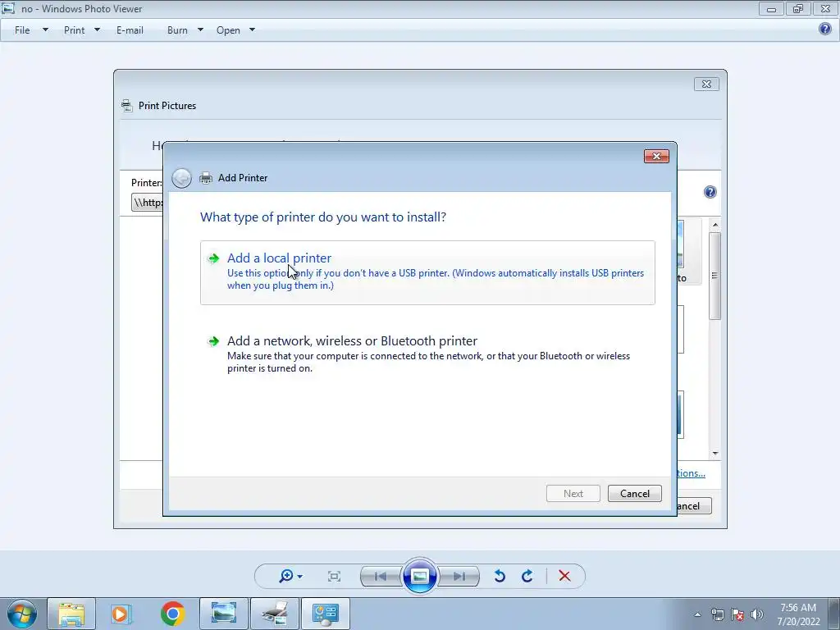Open the File menu in Photo Viewer
This screenshot has height=630, width=840.
point(22,30)
